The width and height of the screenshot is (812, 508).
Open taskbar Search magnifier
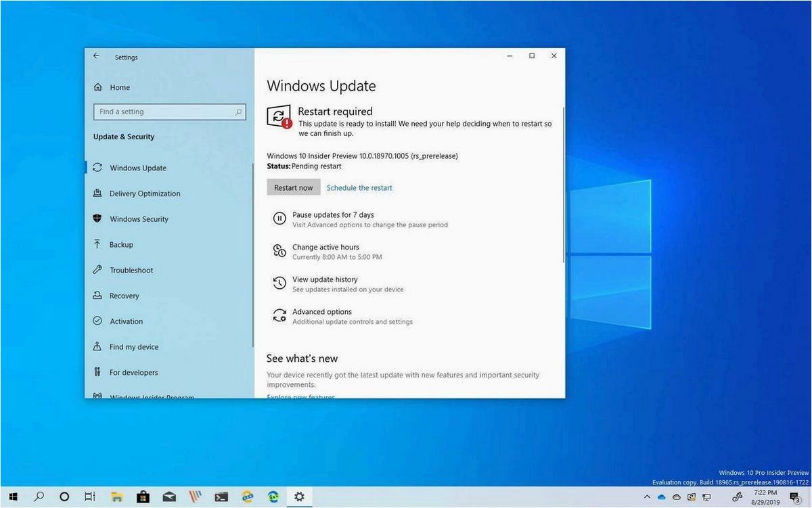[x=39, y=497]
